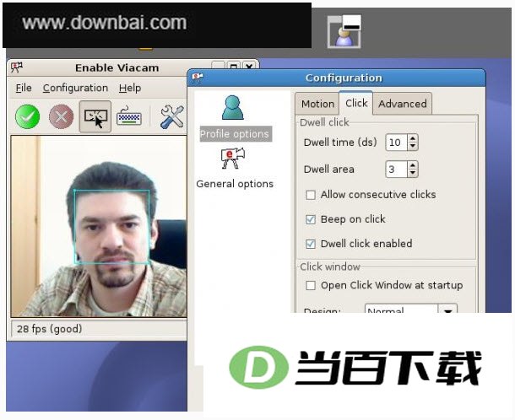
Task: Select the General options camera icon
Action: [x=233, y=159]
